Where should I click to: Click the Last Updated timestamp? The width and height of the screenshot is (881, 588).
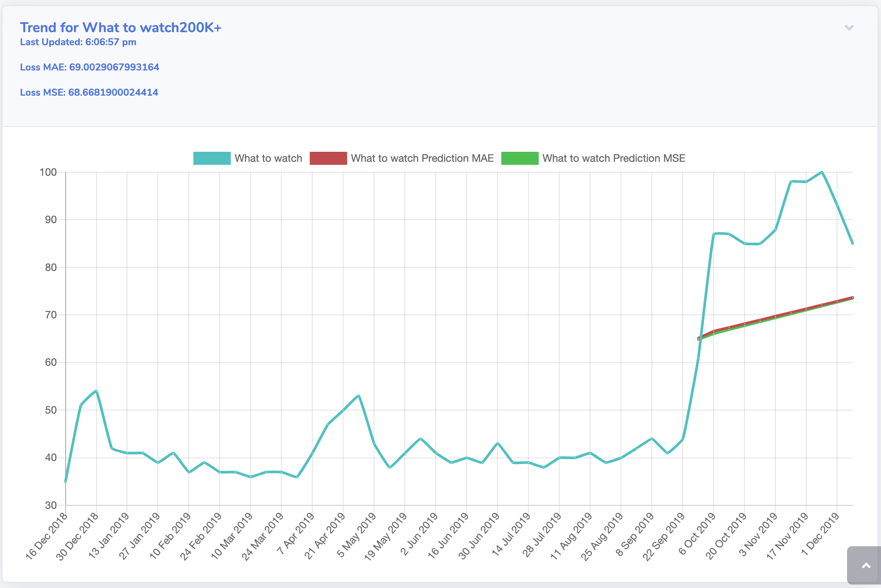(x=78, y=42)
